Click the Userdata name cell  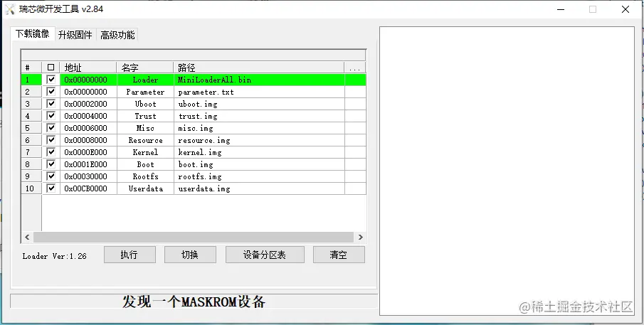click(145, 188)
